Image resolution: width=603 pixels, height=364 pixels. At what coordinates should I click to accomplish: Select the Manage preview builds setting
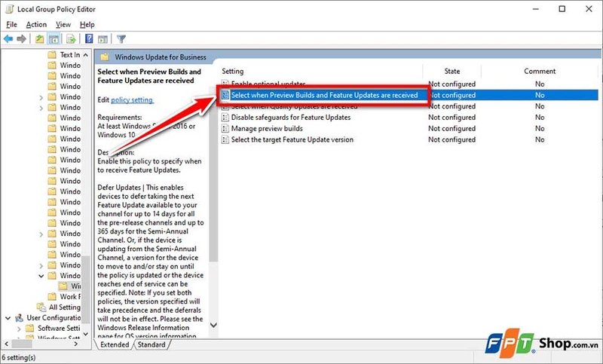point(267,129)
